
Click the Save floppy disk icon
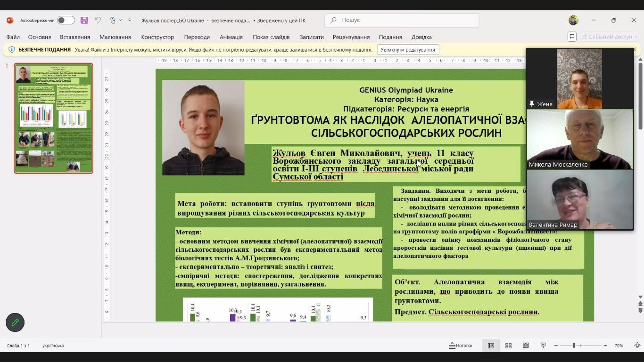(84, 20)
